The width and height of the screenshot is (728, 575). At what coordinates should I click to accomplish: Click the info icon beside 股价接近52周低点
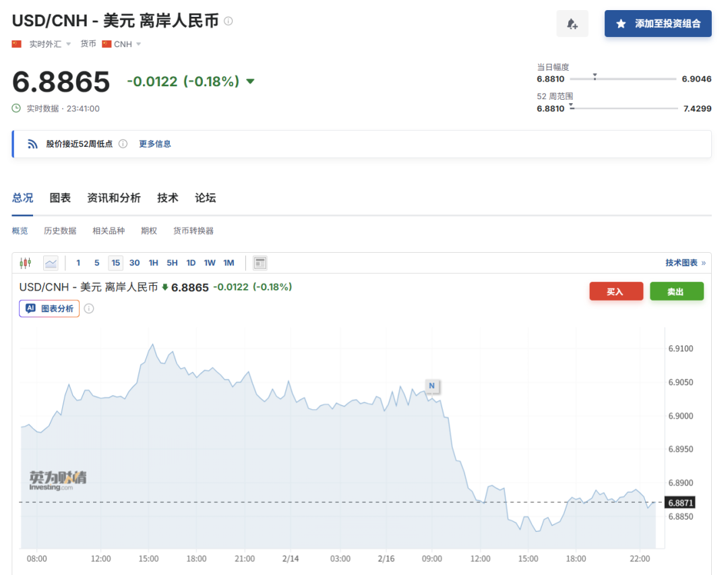(123, 144)
